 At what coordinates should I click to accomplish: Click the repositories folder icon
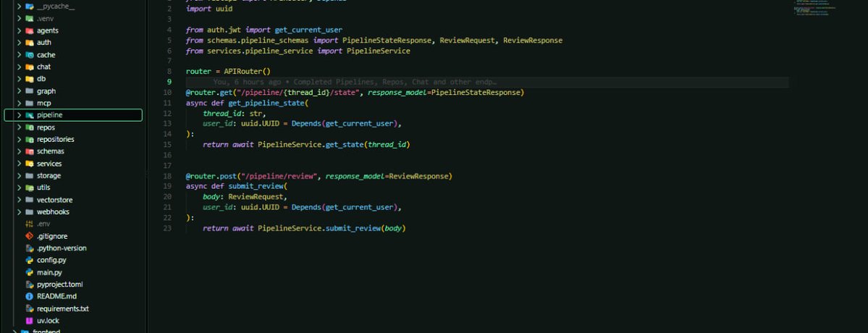pos(30,140)
